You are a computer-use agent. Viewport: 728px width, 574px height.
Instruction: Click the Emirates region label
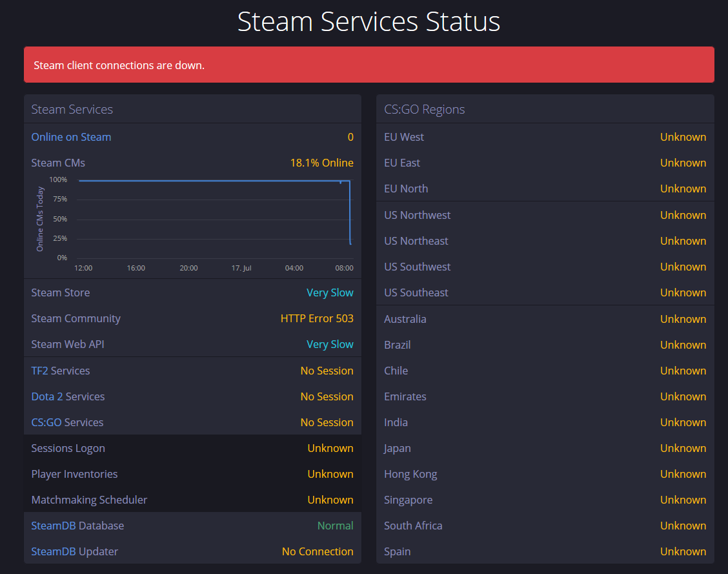click(405, 396)
